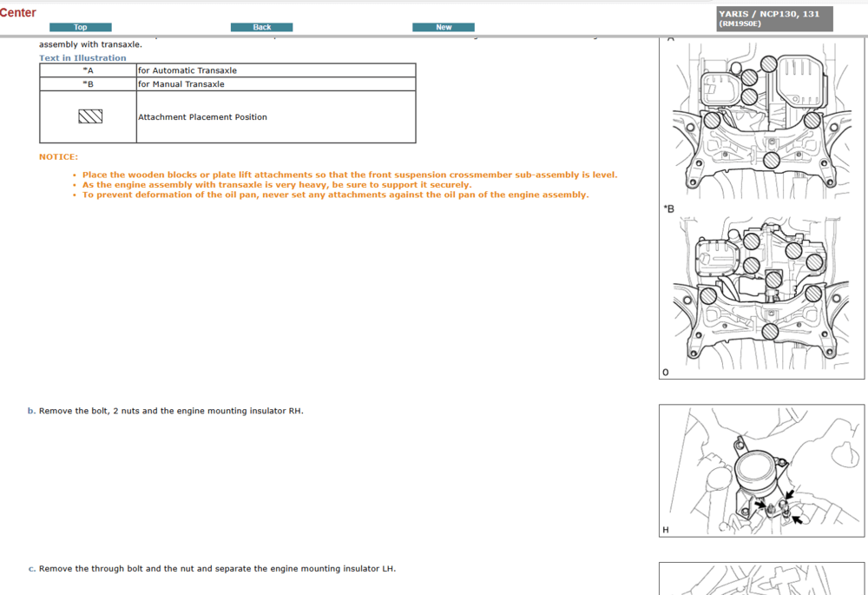
Task: Click the 'for Manual Transaxle' table cell
Action: (181, 84)
